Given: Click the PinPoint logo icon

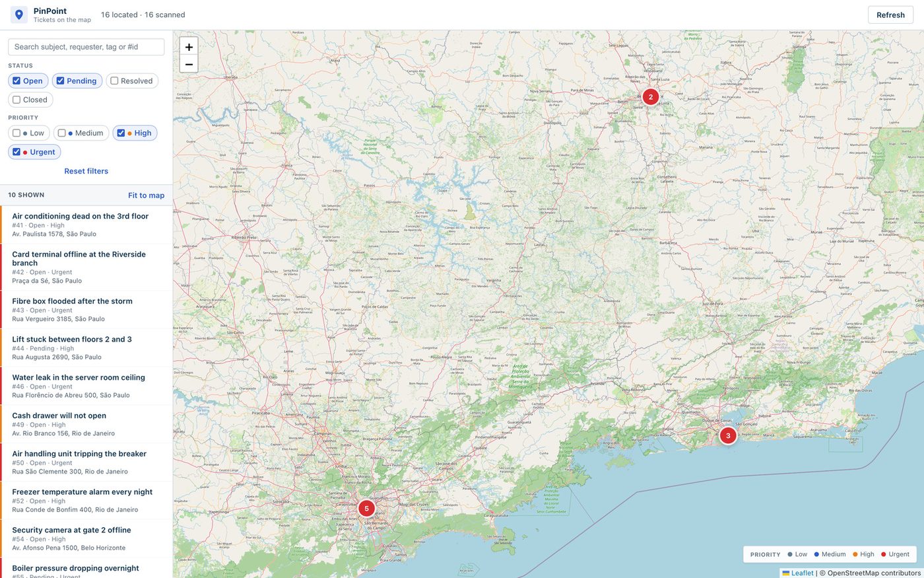Looking at the screenshot, I should 19,15.
